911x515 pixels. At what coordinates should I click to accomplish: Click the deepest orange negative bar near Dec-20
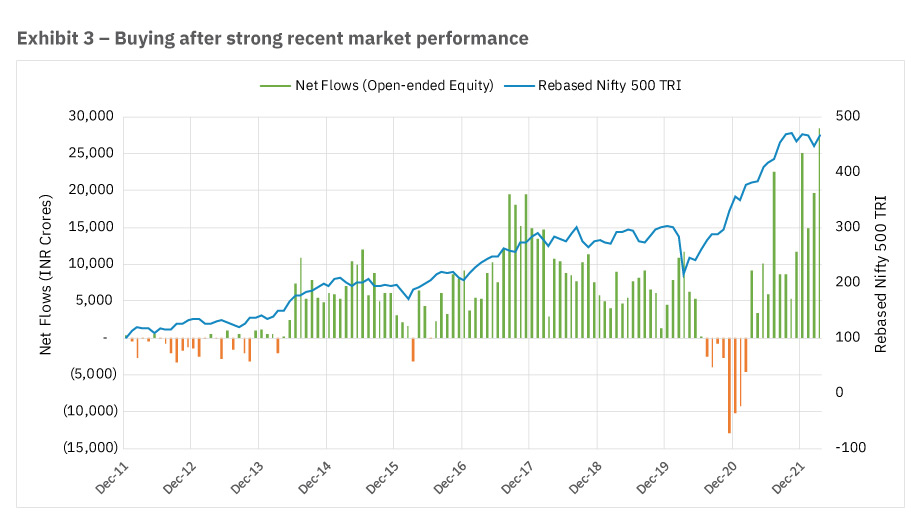tap(729, 385)
